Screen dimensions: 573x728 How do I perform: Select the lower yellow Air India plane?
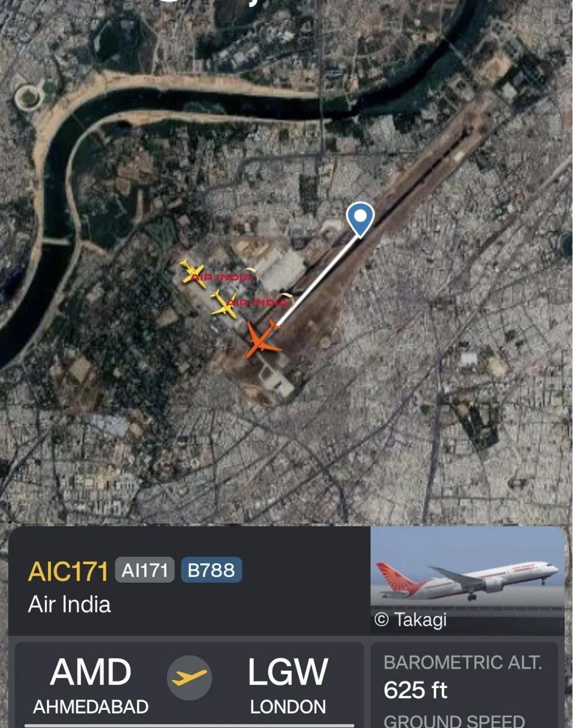click(x=224, y=304)
